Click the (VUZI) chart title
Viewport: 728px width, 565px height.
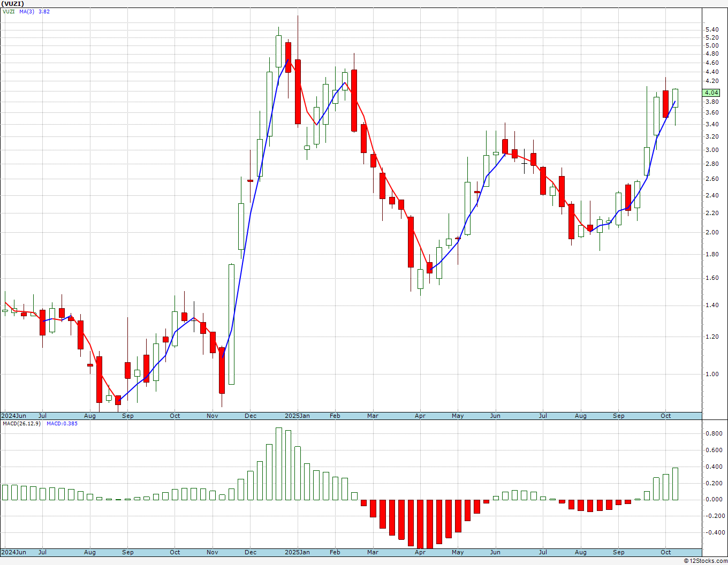tap(12, 4)
